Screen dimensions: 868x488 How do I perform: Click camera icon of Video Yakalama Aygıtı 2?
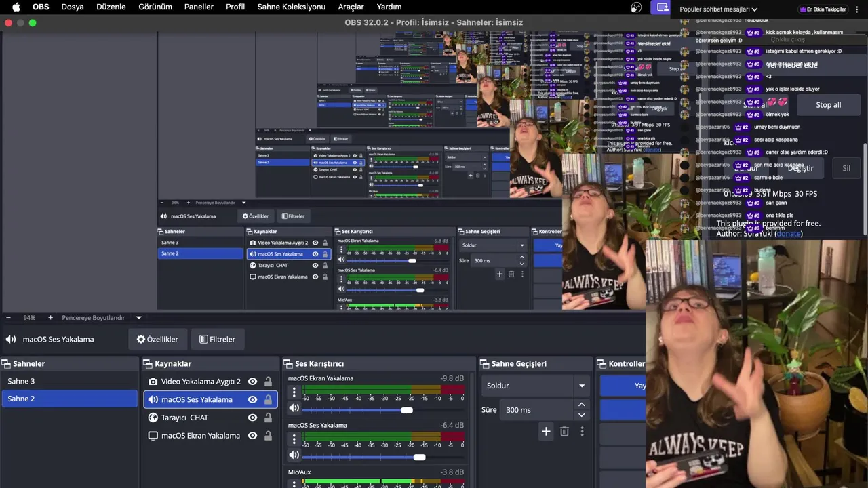click(153, 382)
